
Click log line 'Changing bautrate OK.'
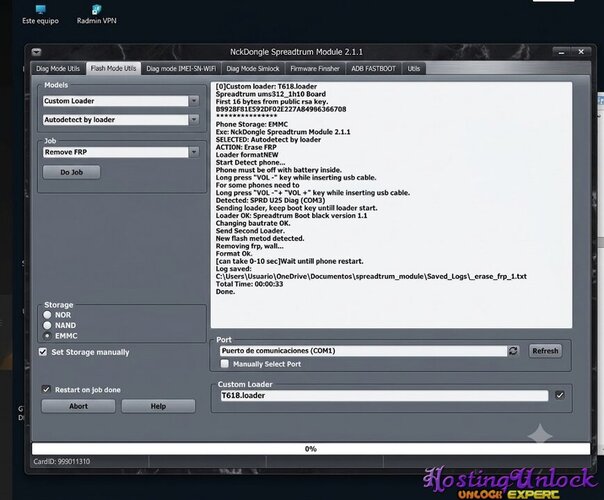point(253,223)
